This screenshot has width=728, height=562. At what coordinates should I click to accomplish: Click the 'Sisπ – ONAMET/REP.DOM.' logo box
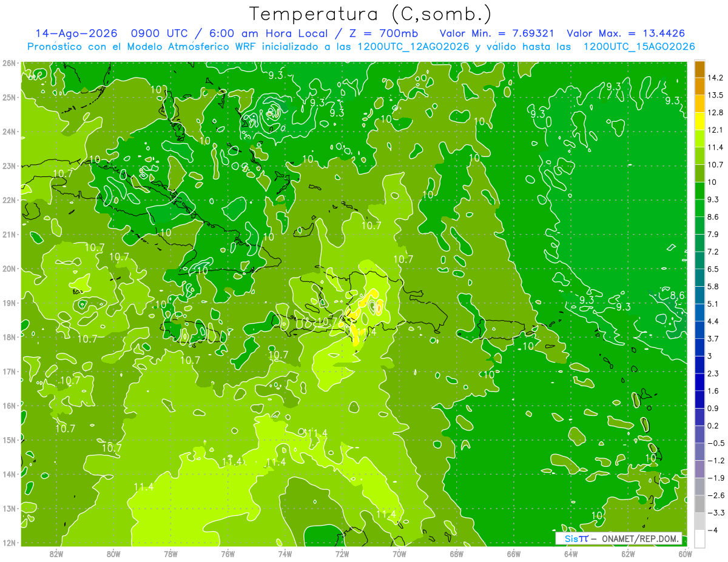[x=619, y=538]
